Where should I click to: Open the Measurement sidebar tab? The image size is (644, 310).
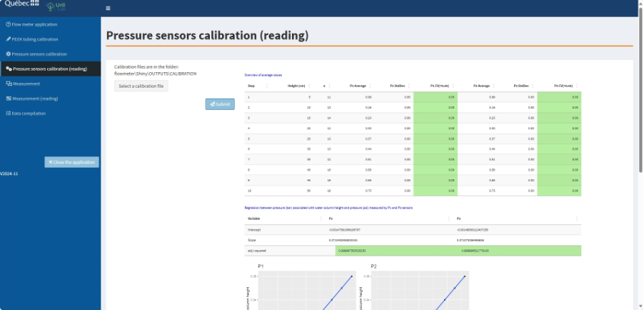point(26,84)
